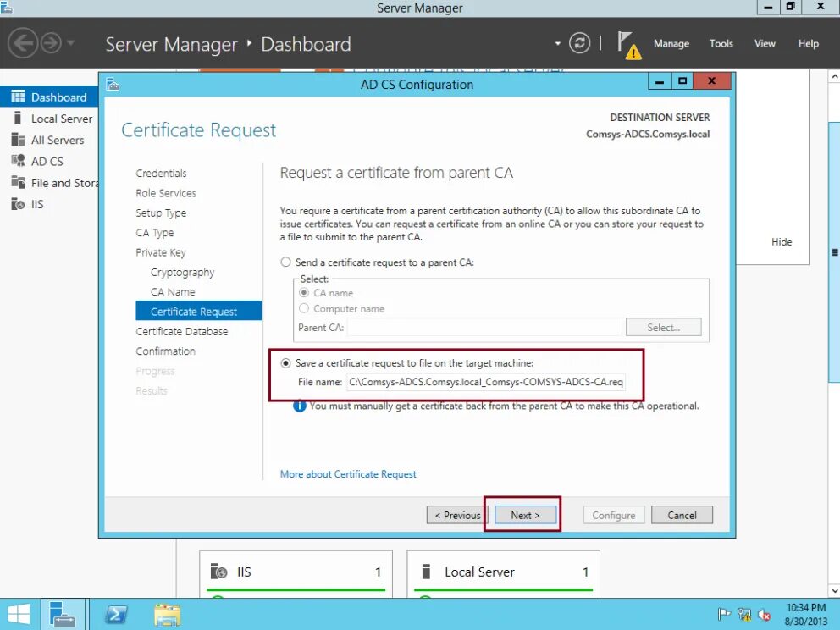Click the muted volume icon in system tray

coord(765,615)
